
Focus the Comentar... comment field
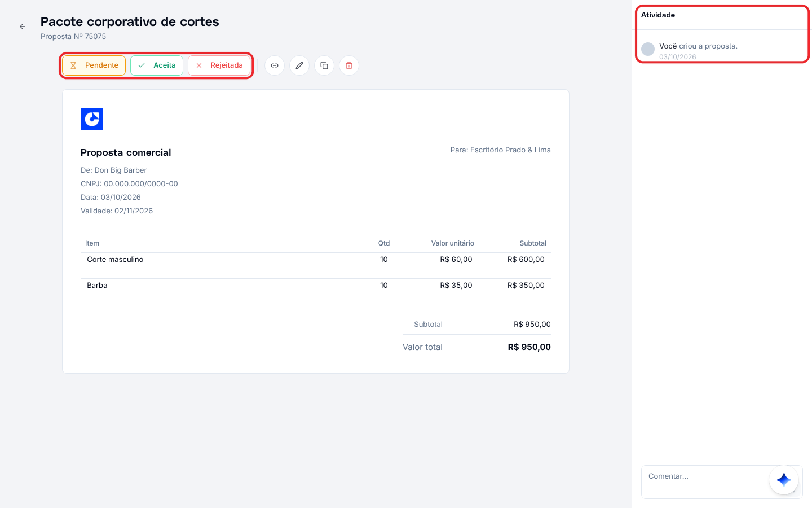click(722, 482)
